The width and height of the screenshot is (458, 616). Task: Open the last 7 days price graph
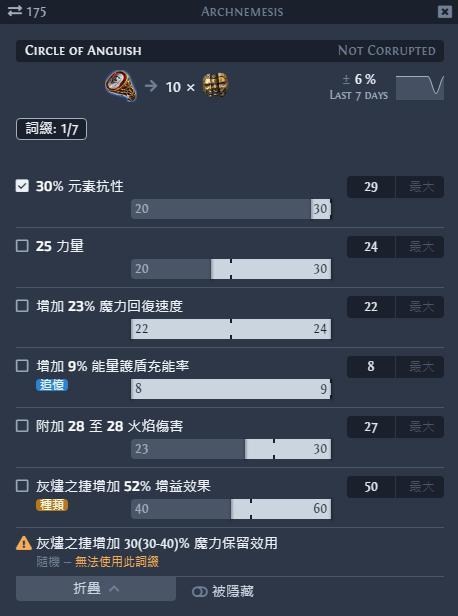tap(420, 88)
